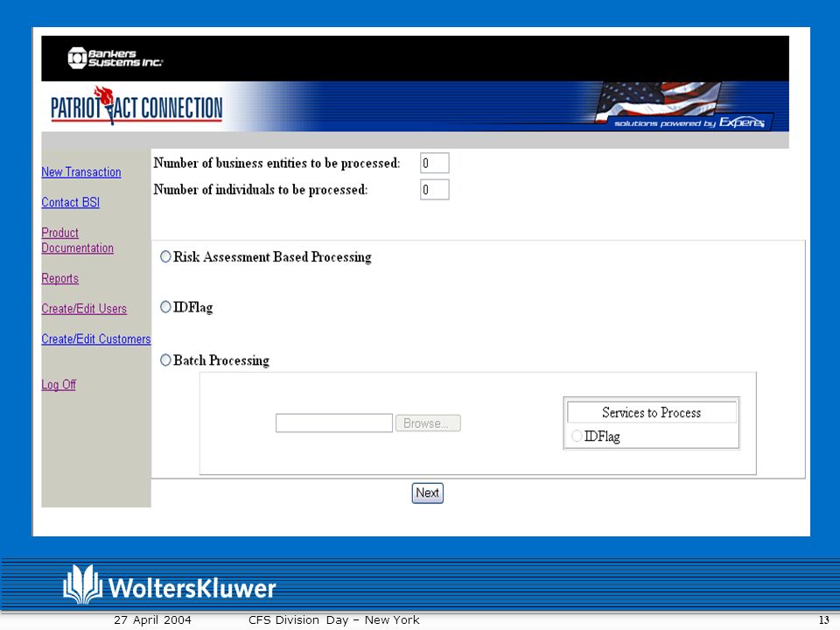The height and width of the screenshot is (630, 840).
Task: Select Risk Assessment Based Processing radio button
Action: coord(165,256)
